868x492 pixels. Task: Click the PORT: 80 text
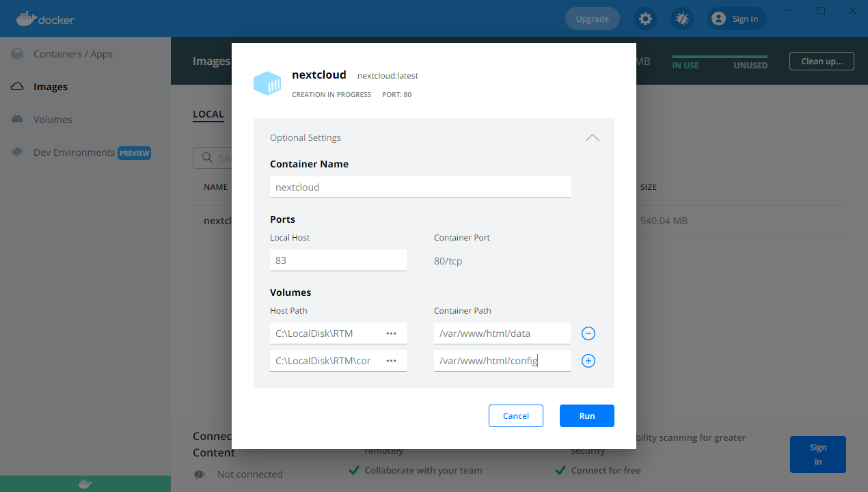(396, 94)
